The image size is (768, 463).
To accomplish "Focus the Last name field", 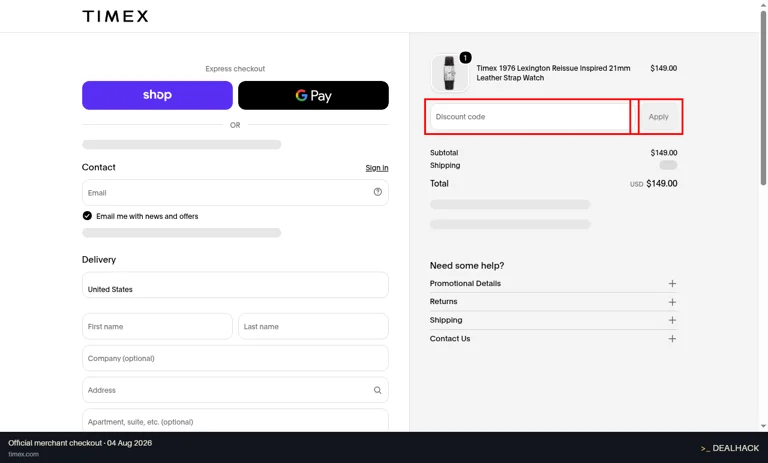I will pos(313,326).
